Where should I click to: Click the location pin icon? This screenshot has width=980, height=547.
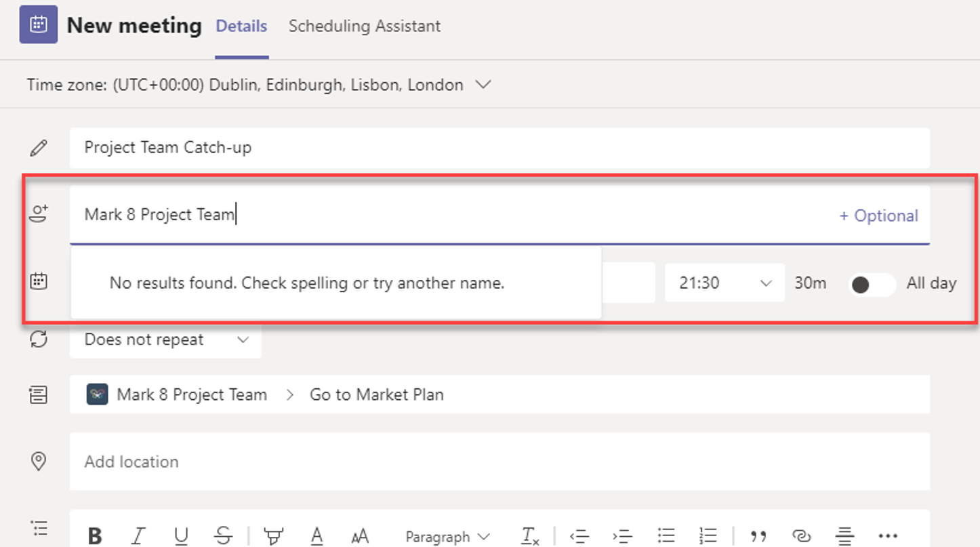click(39, 462)
